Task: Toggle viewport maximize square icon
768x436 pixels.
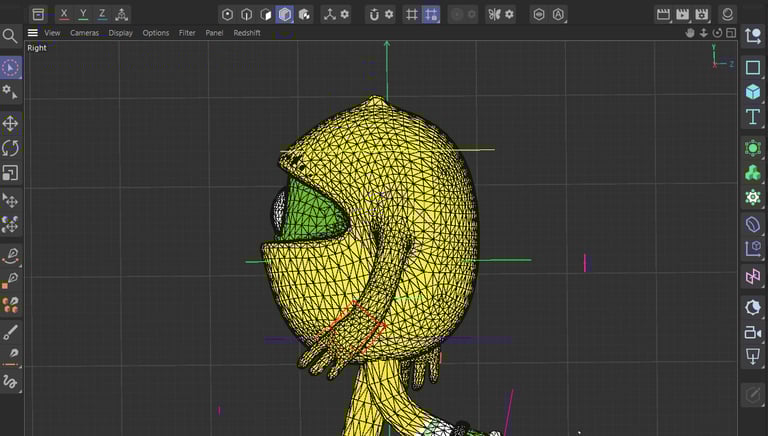Action: (731, 33)
